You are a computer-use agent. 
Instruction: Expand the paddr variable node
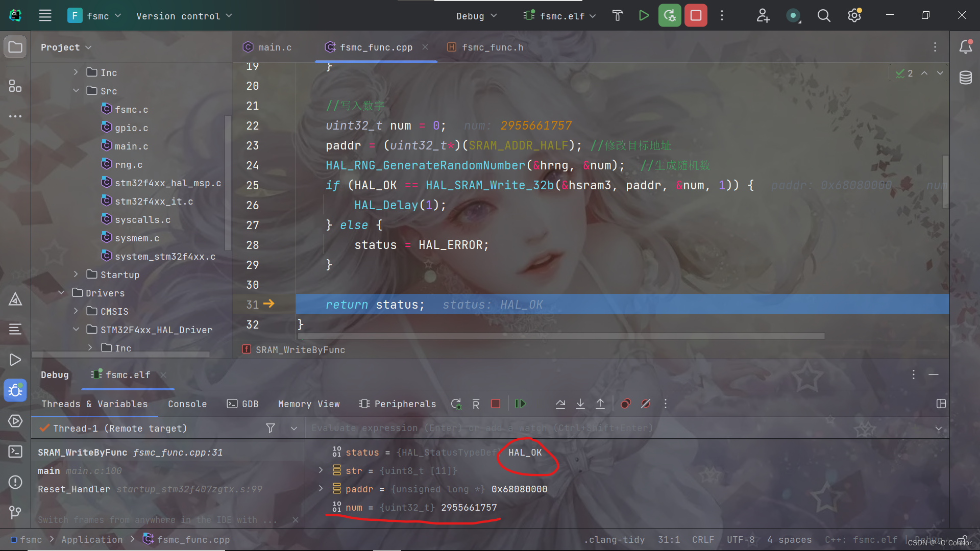(x=321, y=489)
